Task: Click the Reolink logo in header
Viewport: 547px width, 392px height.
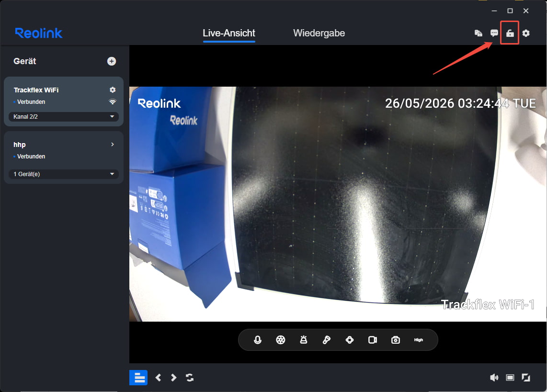Action: click(x=39, y=33)
